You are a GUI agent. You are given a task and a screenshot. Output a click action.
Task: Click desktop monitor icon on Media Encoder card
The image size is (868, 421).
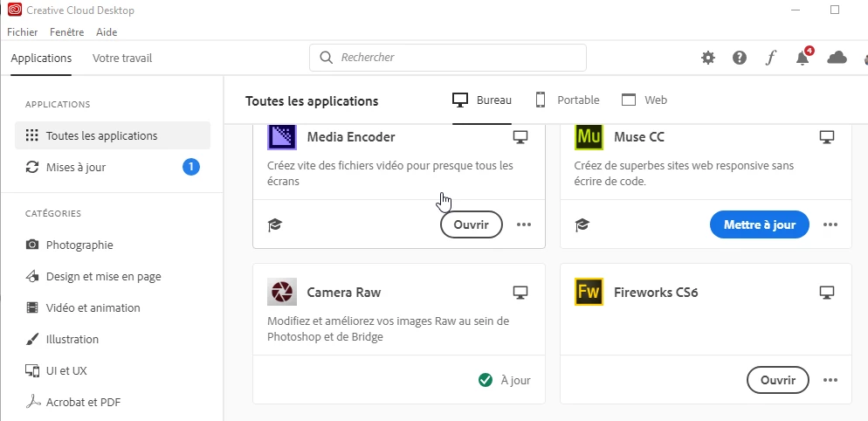pyautogui.click(x=520, y=137)
